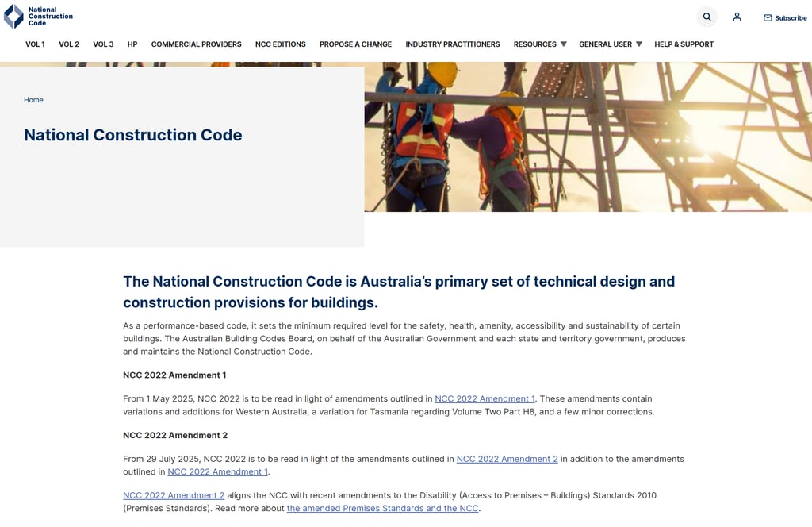Click the 'NCC 2022 Amendment 2' bold heading
Screen dimensions: 812x527
click(x=175, y=435)
